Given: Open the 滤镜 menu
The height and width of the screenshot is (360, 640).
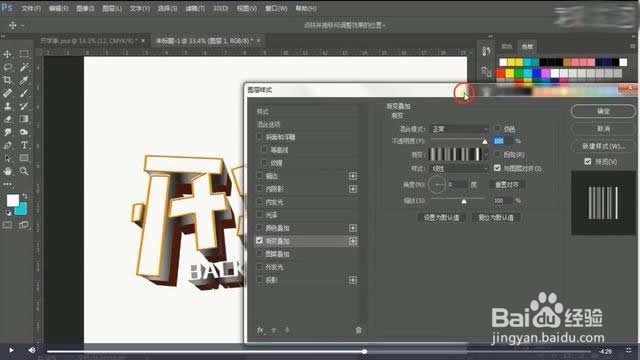Looking at the screenshot, I should coord(195,8).
